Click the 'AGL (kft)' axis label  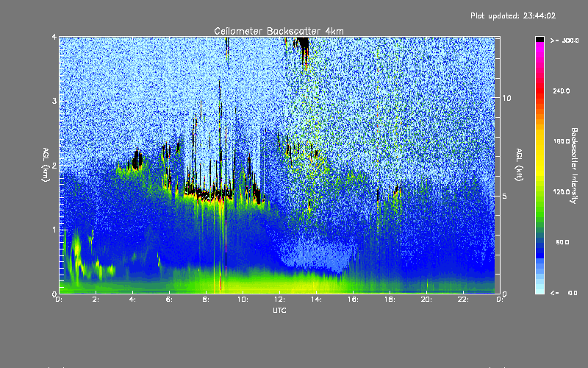click(x=519, y=165)
